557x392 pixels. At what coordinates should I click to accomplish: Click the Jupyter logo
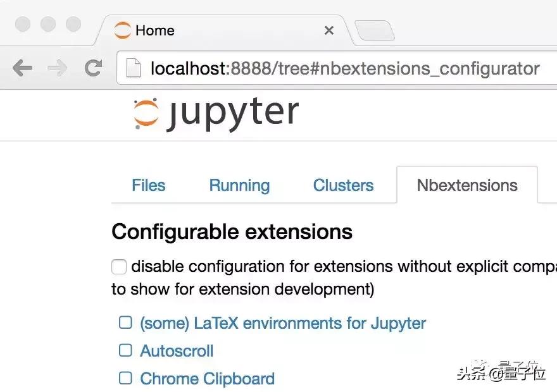216,114
